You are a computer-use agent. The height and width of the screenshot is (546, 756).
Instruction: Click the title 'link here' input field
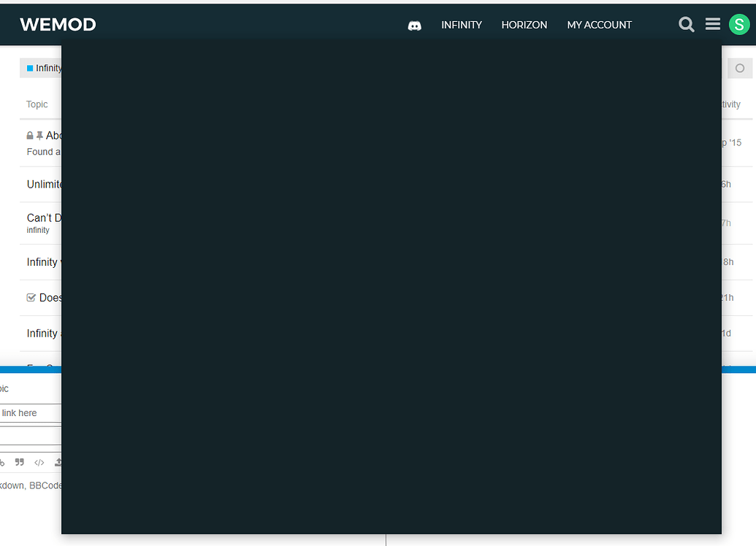(x=29, y=413)
